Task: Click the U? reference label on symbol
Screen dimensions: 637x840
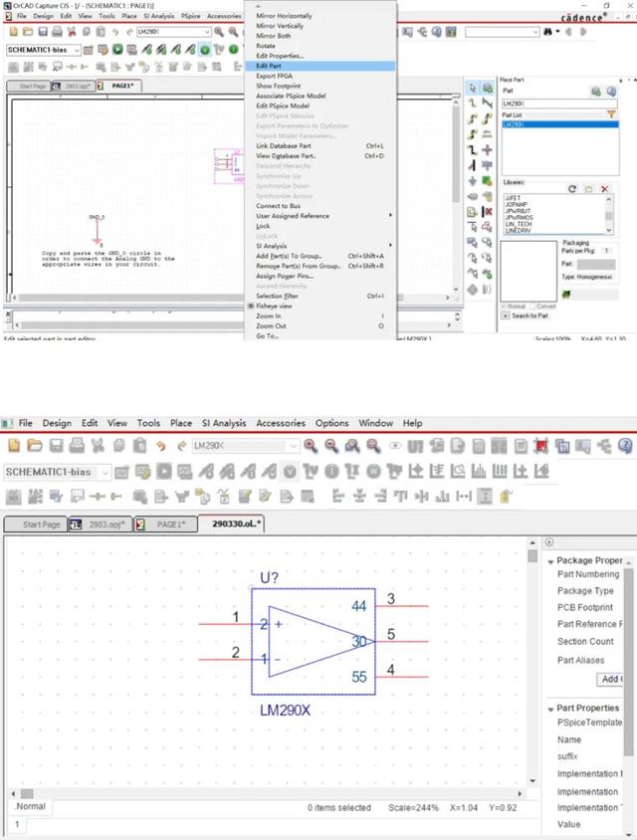Action: pos(270,578)
